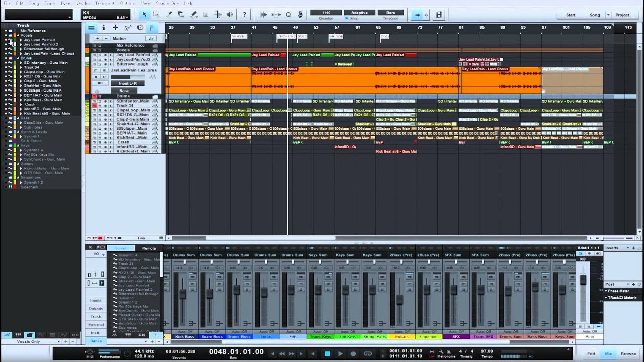Click the add tracks plus icon
Image resolution: width=644 pixels, height=362 pixels.
coord(115,28)
